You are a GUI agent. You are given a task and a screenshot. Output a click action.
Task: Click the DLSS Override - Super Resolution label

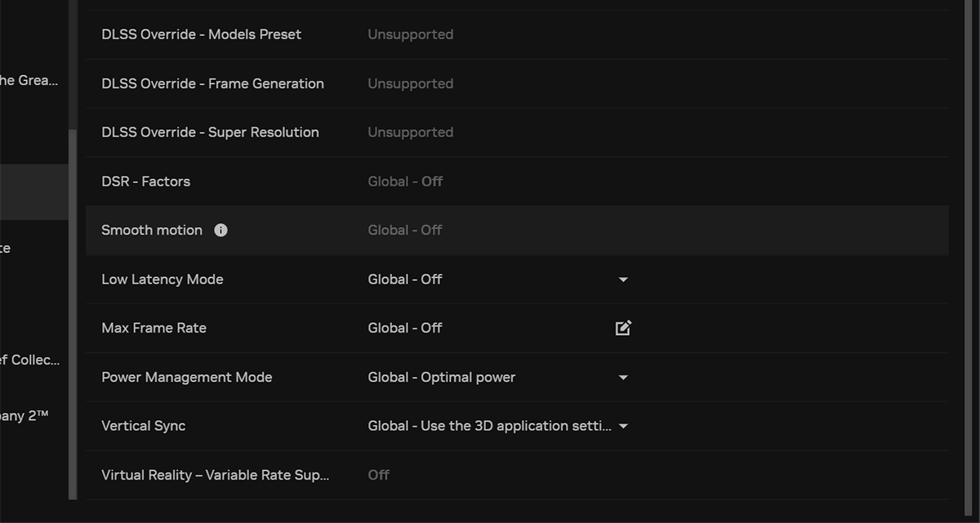click(x=210, y=132)
